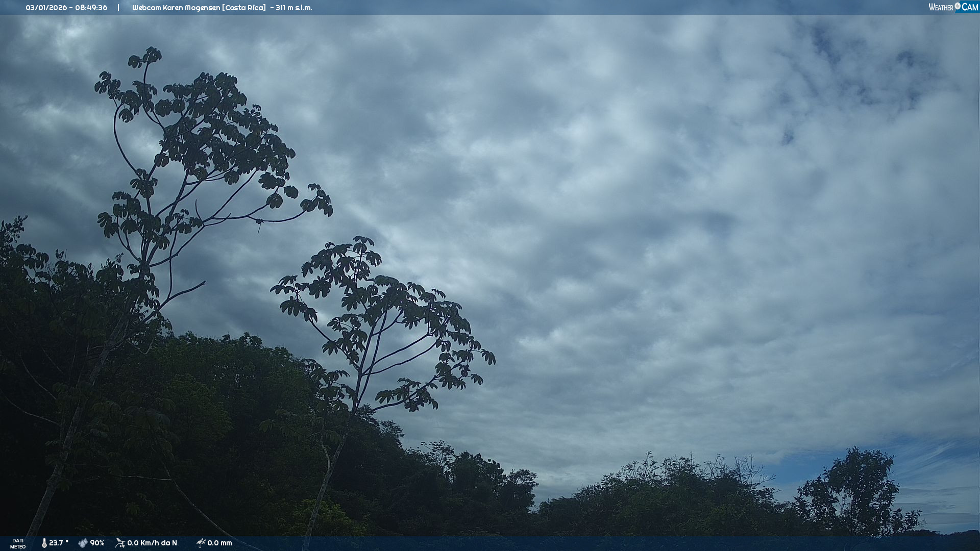Click the 08:49:36 timestamp

(x=90, y=8)
